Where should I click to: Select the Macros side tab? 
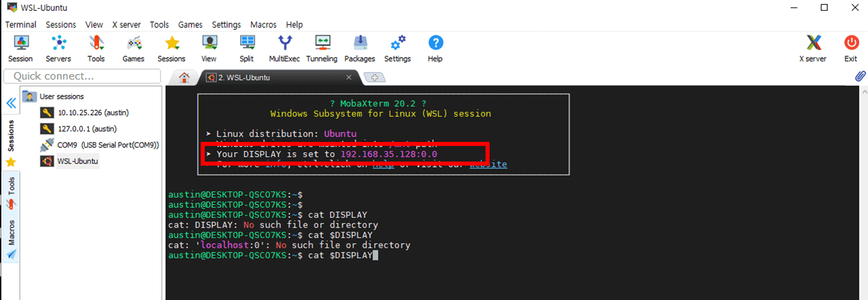point(11,240)
